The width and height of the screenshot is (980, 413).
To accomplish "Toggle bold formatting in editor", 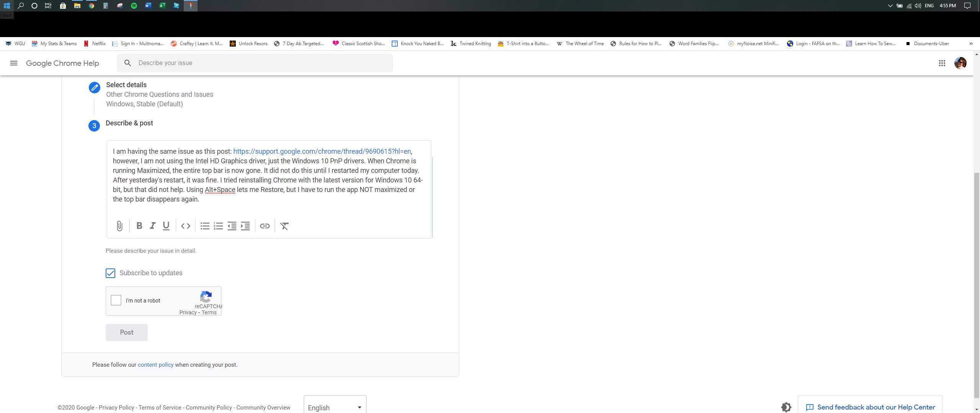I will tap(139, 226).
